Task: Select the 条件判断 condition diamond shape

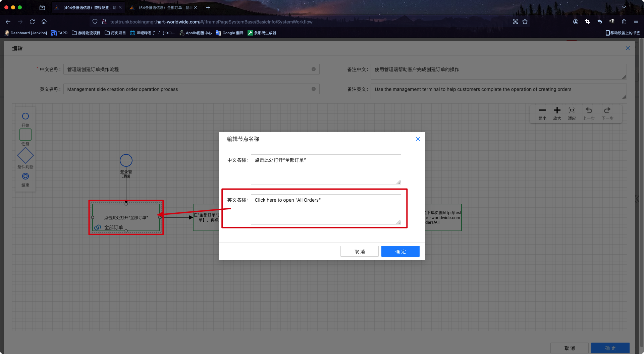Action: [25, 155]
